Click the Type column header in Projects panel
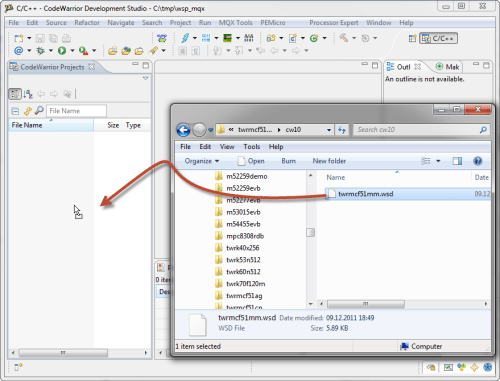 [x=133, y=125]
